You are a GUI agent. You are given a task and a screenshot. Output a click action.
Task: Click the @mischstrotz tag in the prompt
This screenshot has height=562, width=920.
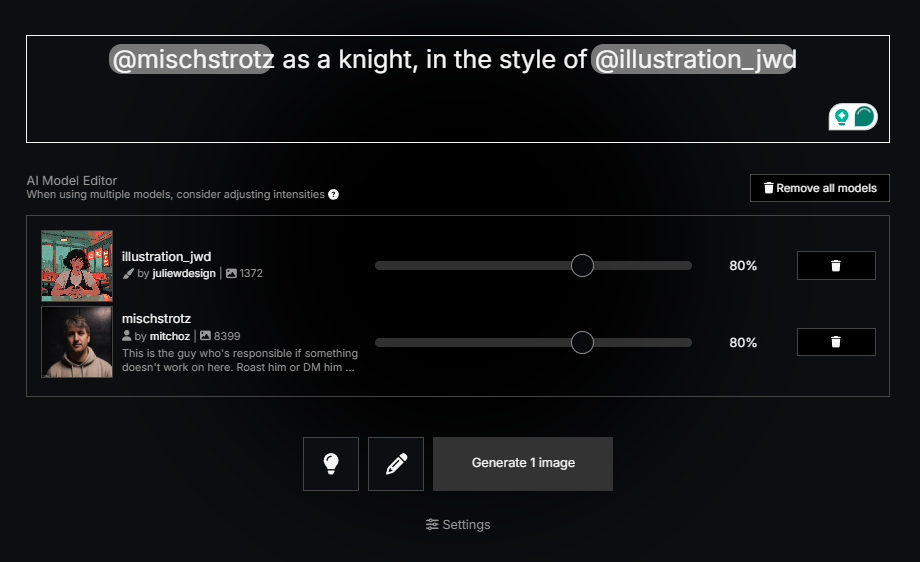coord(191,60)
